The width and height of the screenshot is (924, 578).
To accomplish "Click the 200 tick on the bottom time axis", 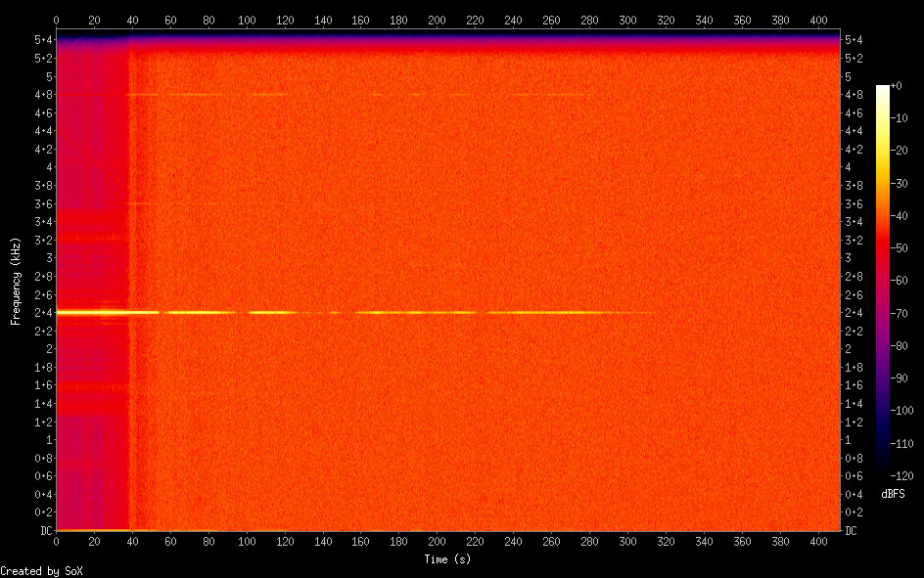I will tap(438, 541).
